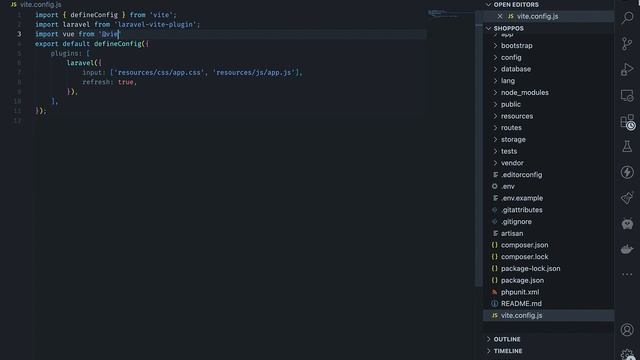The width and height of the screenshot is (640, 360).
Task: Click the 'plugins:' key on line 5
Action: tap(66, 53)
